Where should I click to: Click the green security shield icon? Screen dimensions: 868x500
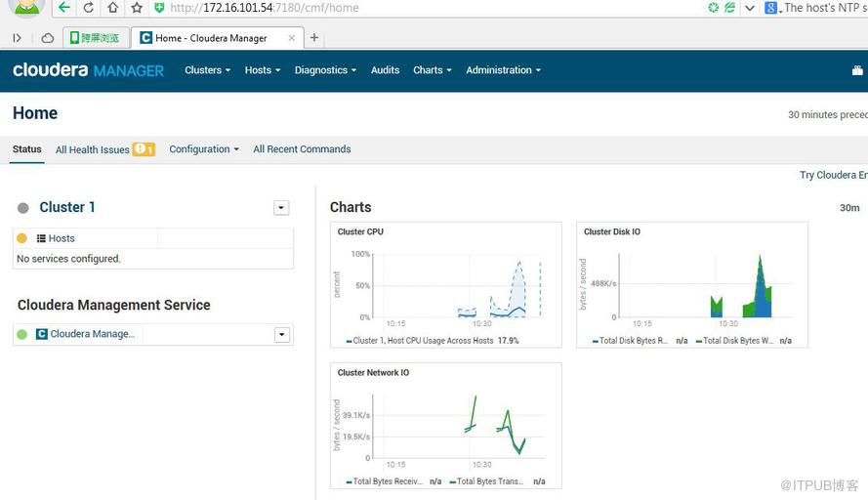[x=159, y=8]
